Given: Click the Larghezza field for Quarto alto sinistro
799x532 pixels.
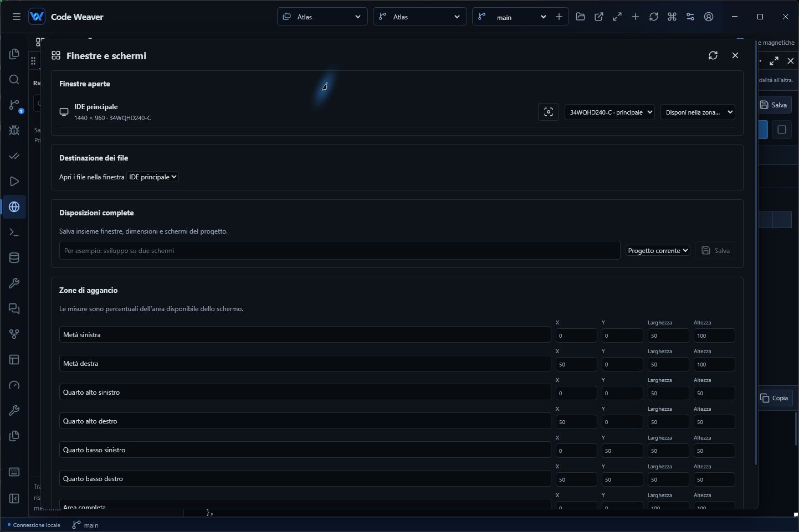Looking at the screenshot, I should point(668,393).
